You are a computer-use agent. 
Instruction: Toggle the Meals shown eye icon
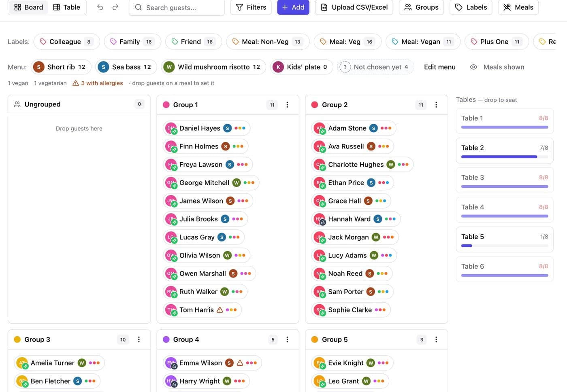[473, 67]
